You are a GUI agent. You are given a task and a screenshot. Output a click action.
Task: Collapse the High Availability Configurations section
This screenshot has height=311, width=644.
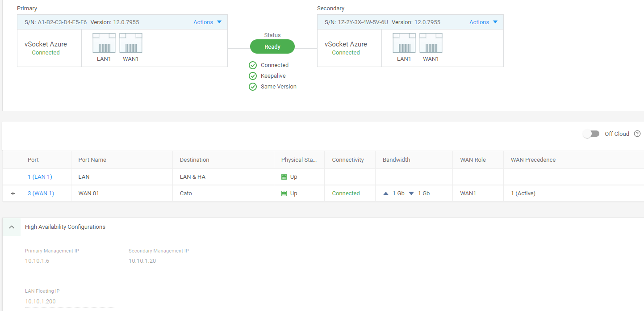tap(11, 227)
